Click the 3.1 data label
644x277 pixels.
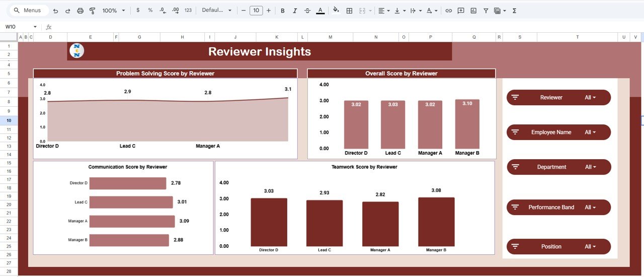tap(288, 89)
